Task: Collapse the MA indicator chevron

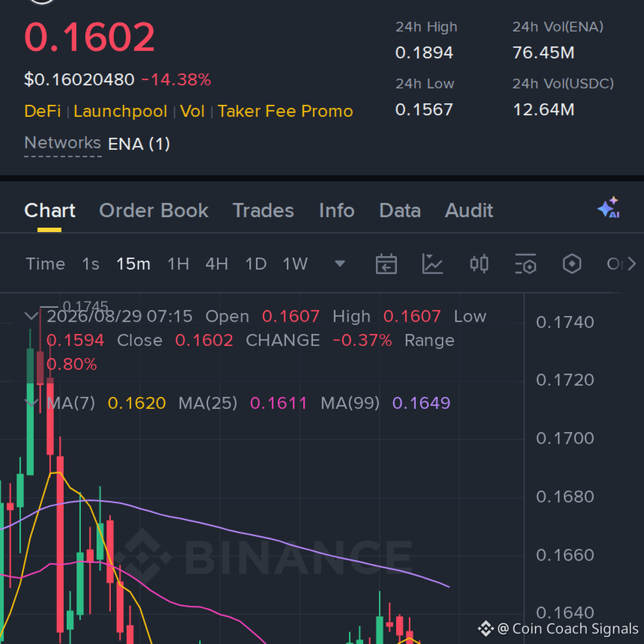Action: (x=31, y=403)
